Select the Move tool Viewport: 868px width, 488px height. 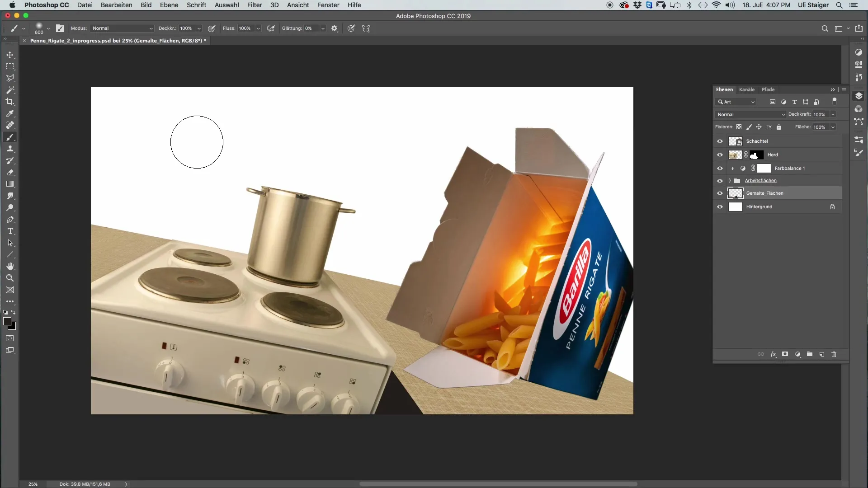[x=10, y=55]
